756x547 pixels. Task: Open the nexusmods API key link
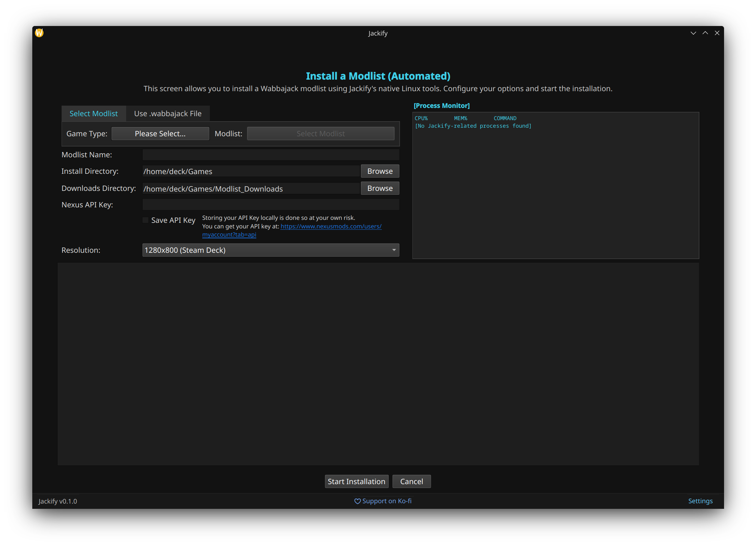click(331, 226)
